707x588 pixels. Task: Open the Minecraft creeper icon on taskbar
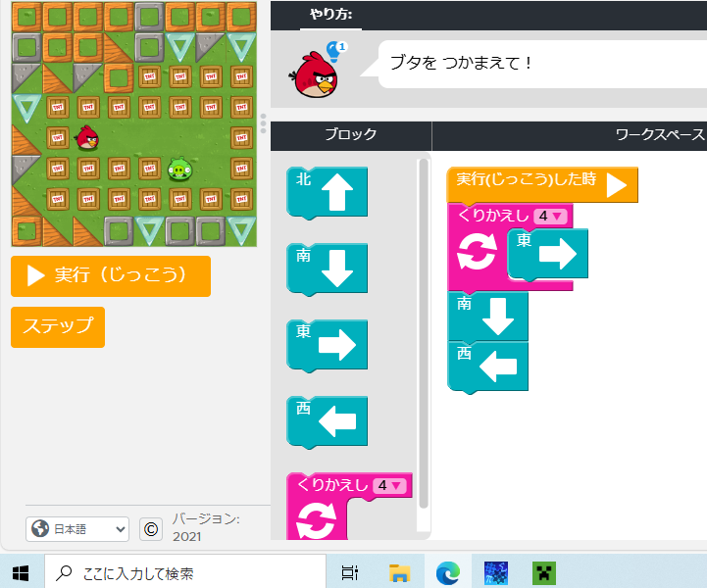(544, 573)
